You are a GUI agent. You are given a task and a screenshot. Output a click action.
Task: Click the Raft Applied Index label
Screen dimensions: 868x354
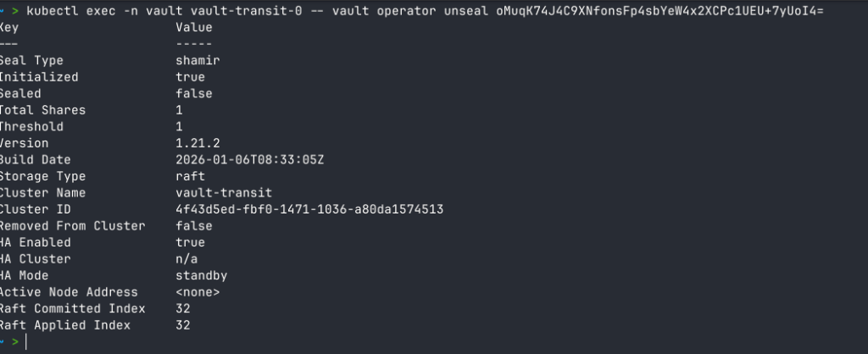(x=64, y=325)
